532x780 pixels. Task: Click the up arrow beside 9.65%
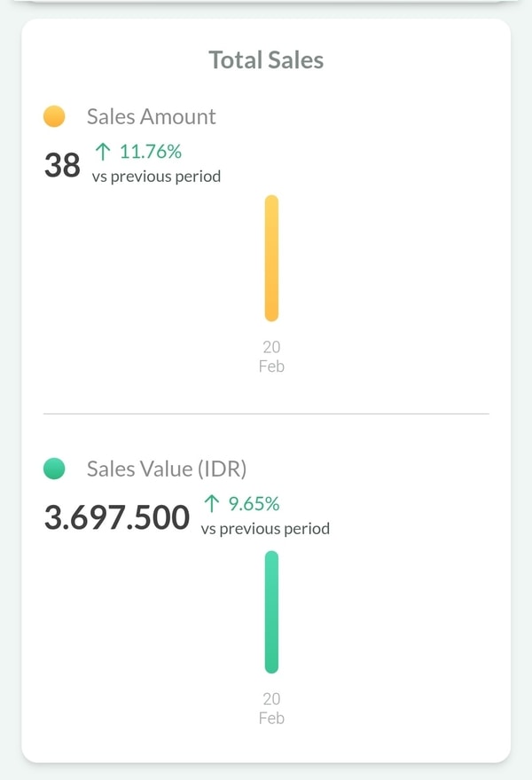point(211,504)
